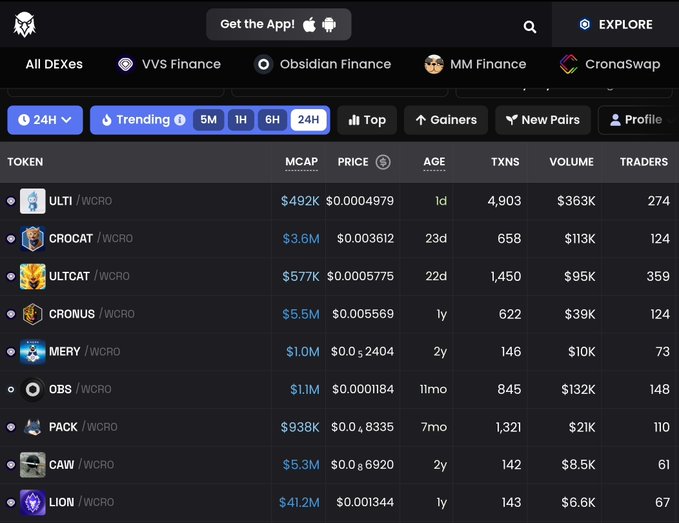Viewport: 679px width, 523px height.
Task: Toggle the DEX marker beside ULTI
Action: (x=11, y=201)
